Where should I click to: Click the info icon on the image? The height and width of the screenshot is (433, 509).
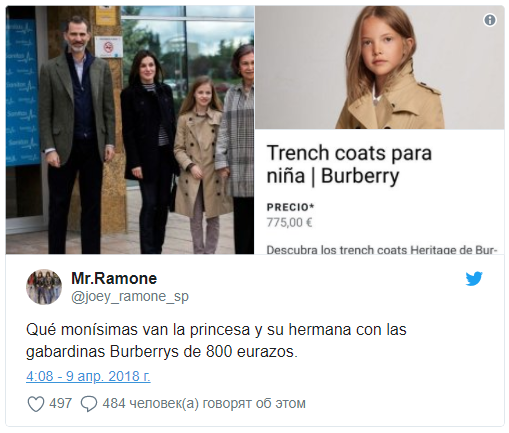click(x=490, y=20)
